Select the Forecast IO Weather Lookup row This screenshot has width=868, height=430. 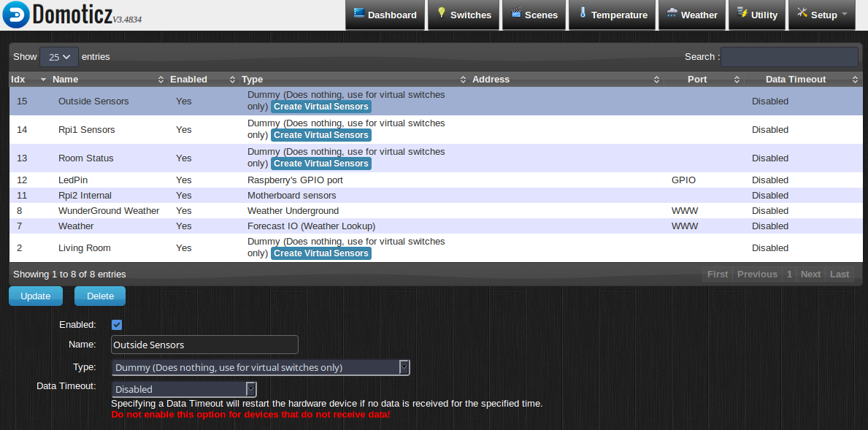436,226
